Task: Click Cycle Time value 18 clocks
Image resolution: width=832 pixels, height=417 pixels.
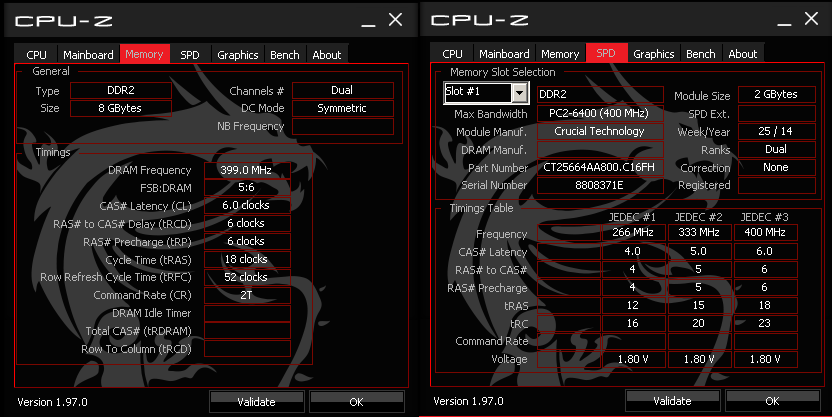Action: [x=247, y=259]
